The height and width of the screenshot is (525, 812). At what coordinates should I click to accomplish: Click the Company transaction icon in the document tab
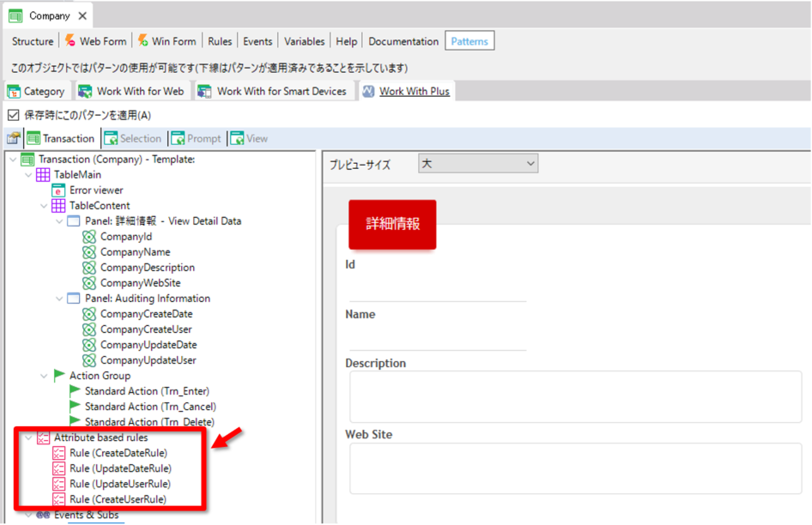pos(15,16)
